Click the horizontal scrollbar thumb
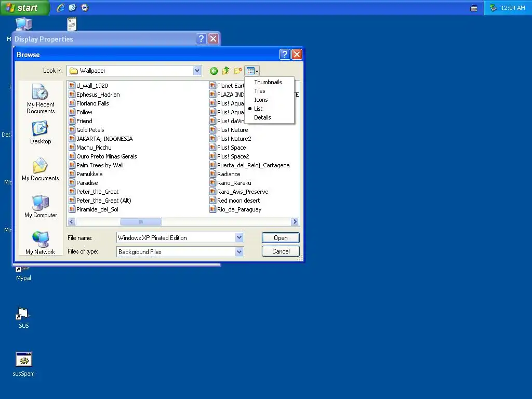The width and height of the screenshot is (532, 399). coord(141,222)
